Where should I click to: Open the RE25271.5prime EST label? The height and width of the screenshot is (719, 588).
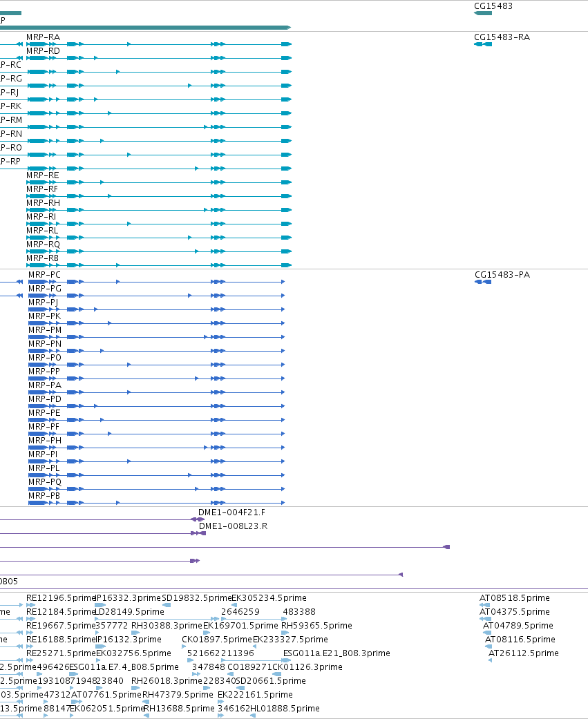click(61, 653)
